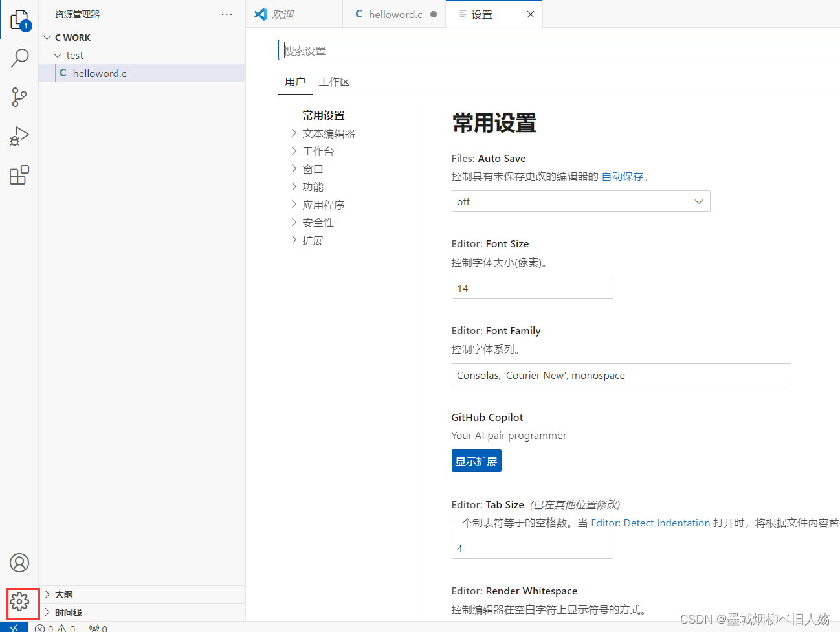Switch to the helloword.c editor tab
This screenshot has width=840, height=632.
pyautogui.click(x=395, y=14)
